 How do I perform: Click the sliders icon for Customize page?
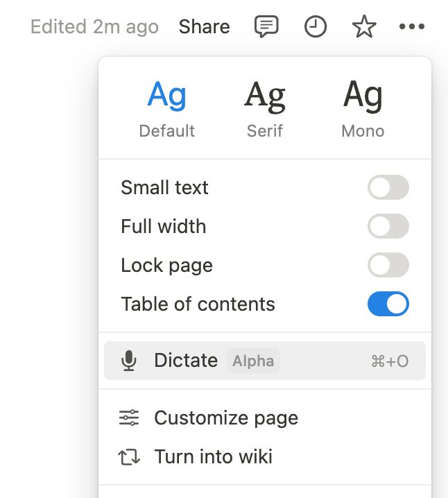tap(129, 418)
